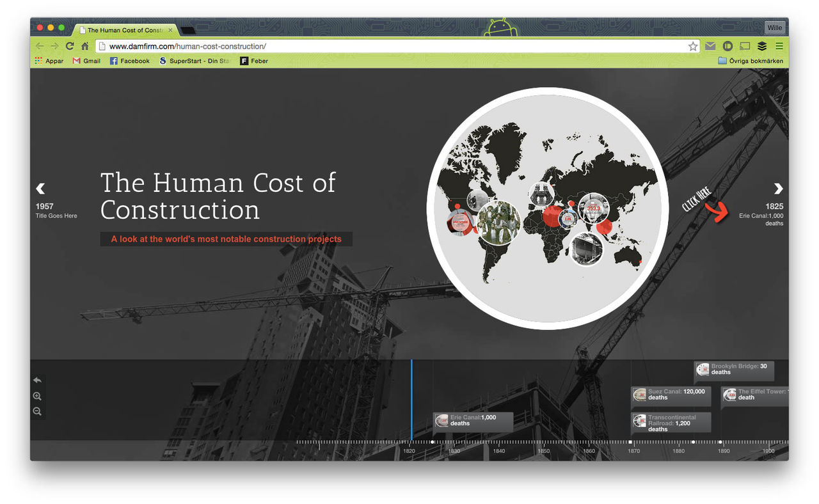
Task: Click the browser forward arrow
Action: pos(54,46)
